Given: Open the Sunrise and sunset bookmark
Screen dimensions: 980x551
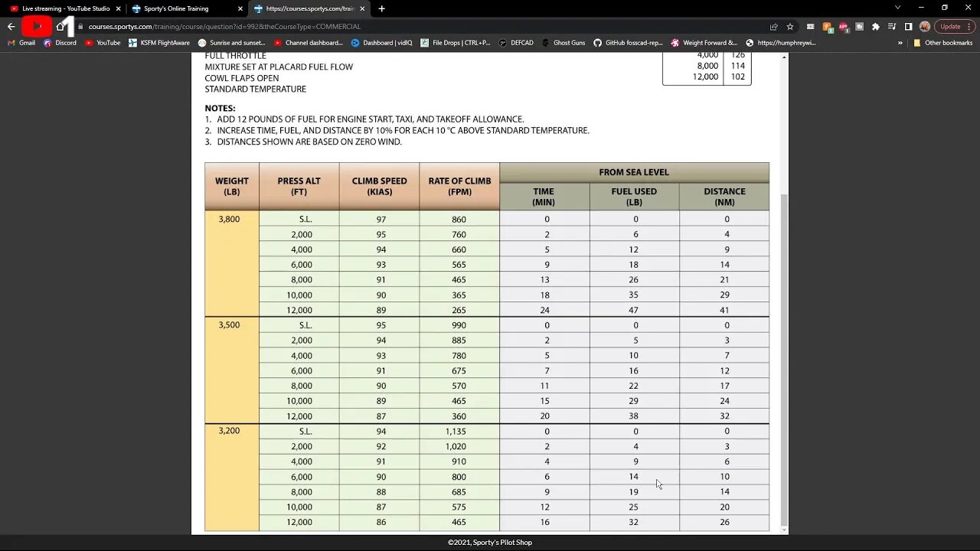Looking at the screenshot, I should [x=232, y=43].
